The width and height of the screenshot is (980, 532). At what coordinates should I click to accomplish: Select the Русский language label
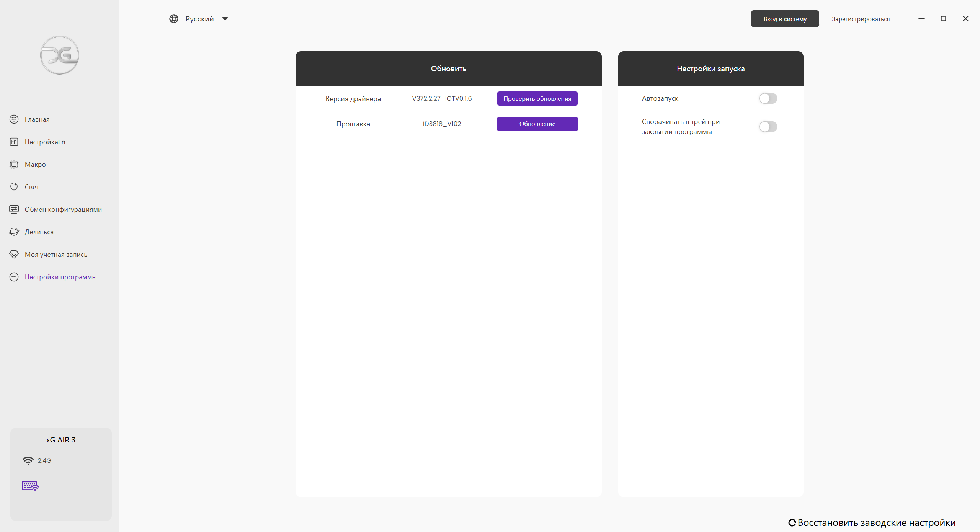point(199,19)
